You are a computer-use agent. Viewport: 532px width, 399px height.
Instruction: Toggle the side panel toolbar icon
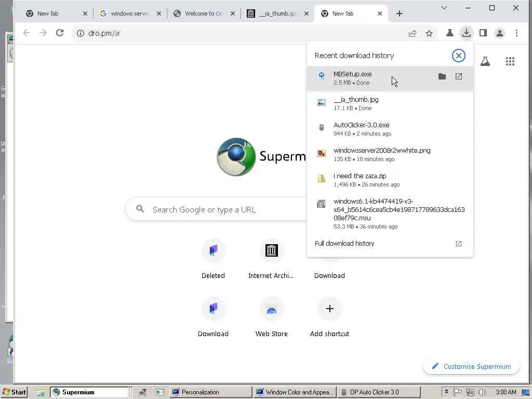point(483,33)
